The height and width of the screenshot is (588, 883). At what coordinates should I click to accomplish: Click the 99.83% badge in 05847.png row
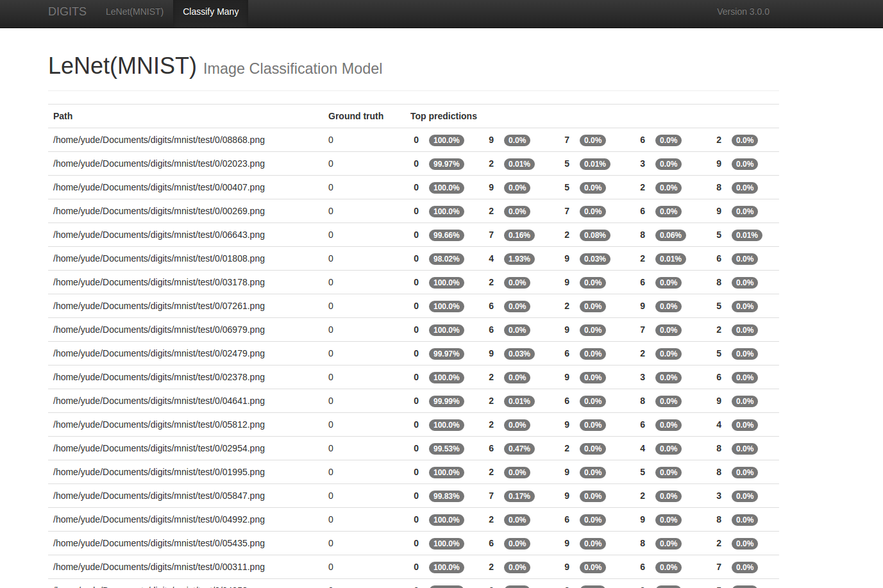pos(446,496)
